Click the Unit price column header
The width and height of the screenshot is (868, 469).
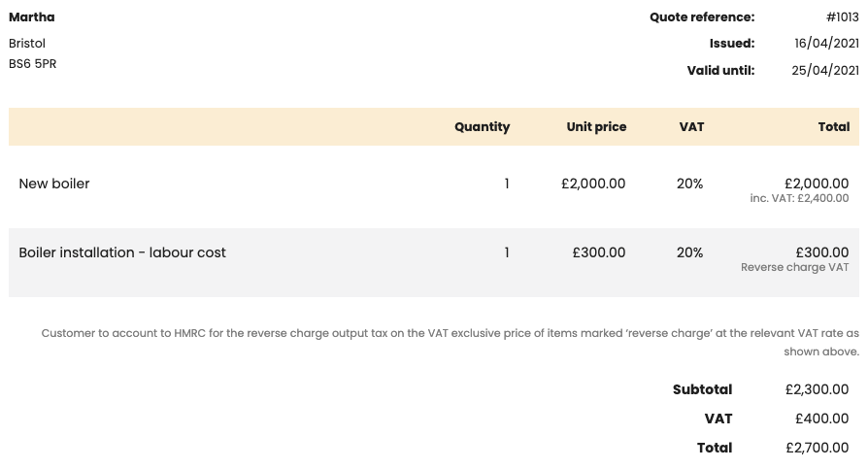[x=596, y=127]
